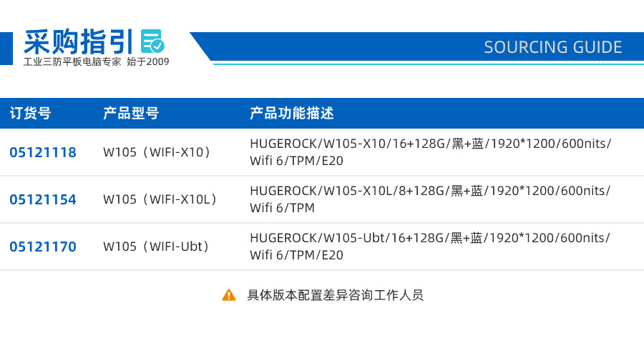
Task: Click the 订货号 column header
Action: pos(30,114)
